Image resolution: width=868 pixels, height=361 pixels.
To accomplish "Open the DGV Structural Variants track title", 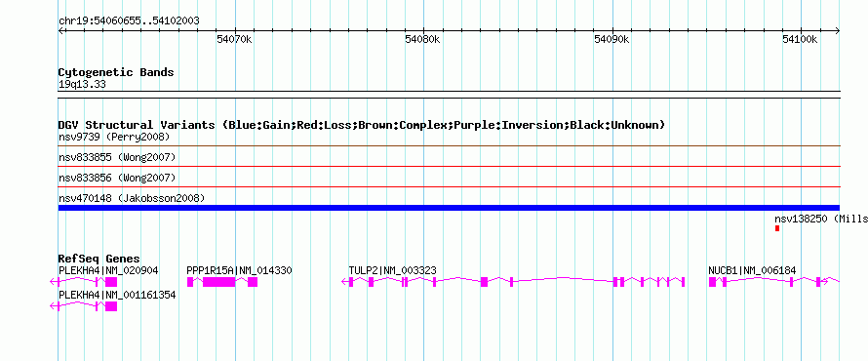I will [x=362, y=125].
